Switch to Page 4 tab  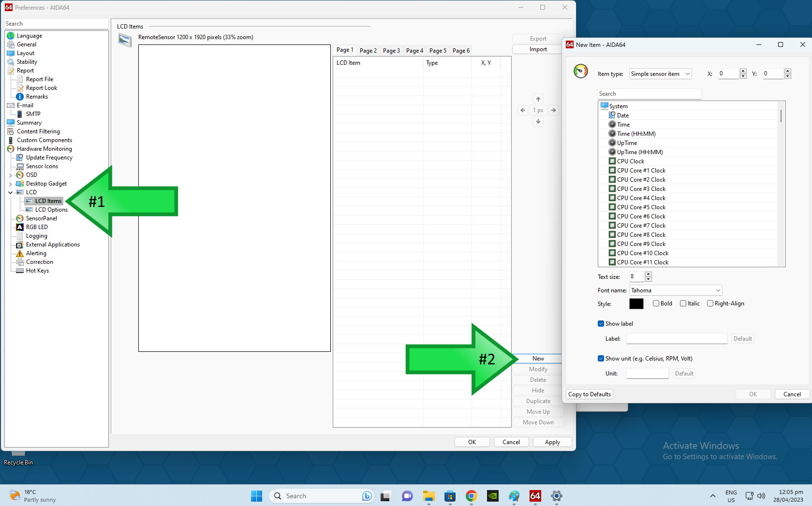414,51
